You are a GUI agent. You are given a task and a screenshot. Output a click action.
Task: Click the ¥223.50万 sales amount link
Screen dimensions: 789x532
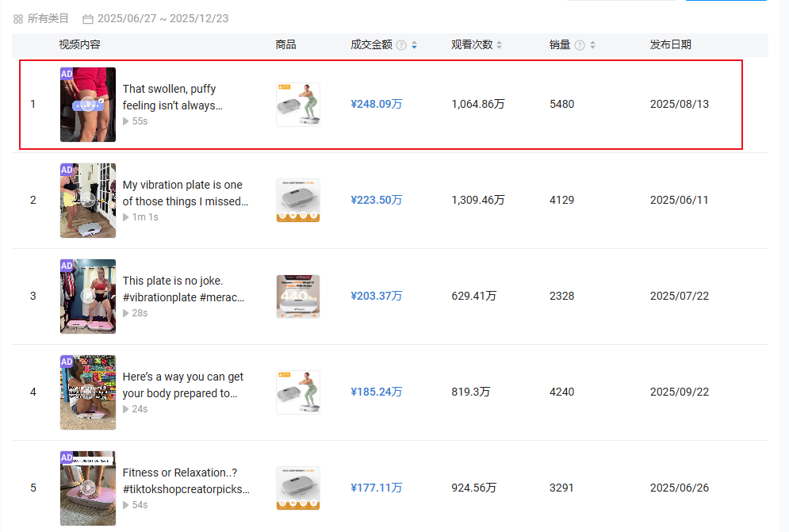[376, 200]
